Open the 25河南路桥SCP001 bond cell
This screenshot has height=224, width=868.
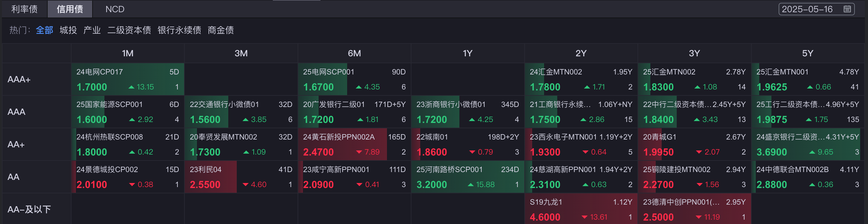click(x=468, y=177)
